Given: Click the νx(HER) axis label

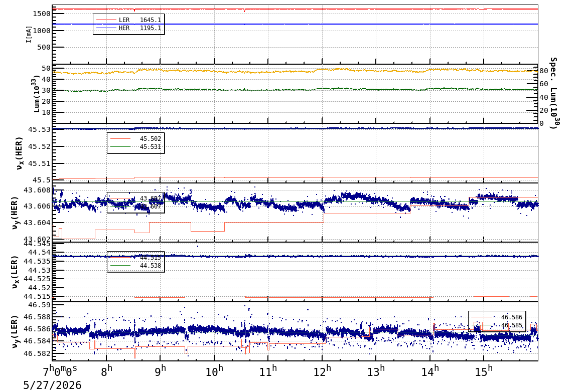Looking at the screenshot, I should tap(19, 153).
